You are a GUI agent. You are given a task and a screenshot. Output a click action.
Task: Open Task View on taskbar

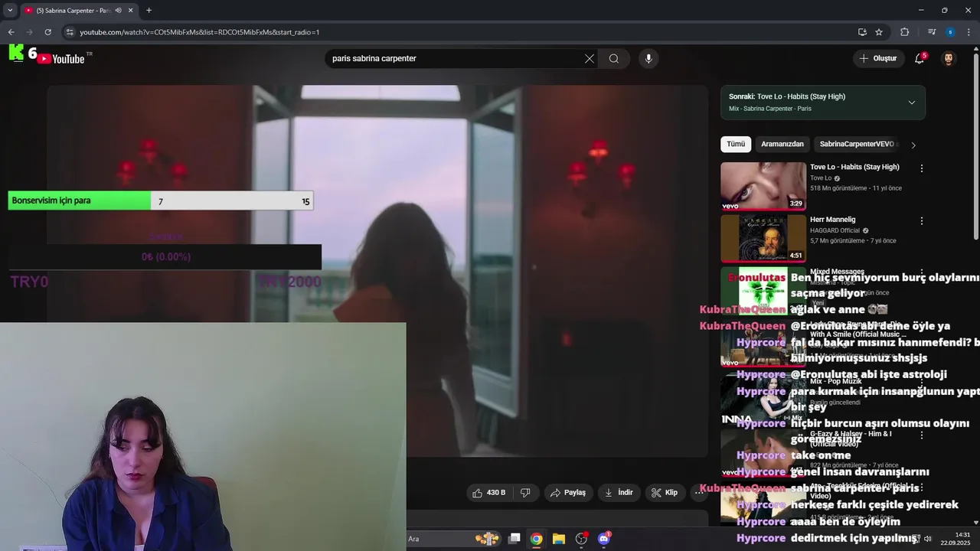pyautogui.click(x=514, y=539)
